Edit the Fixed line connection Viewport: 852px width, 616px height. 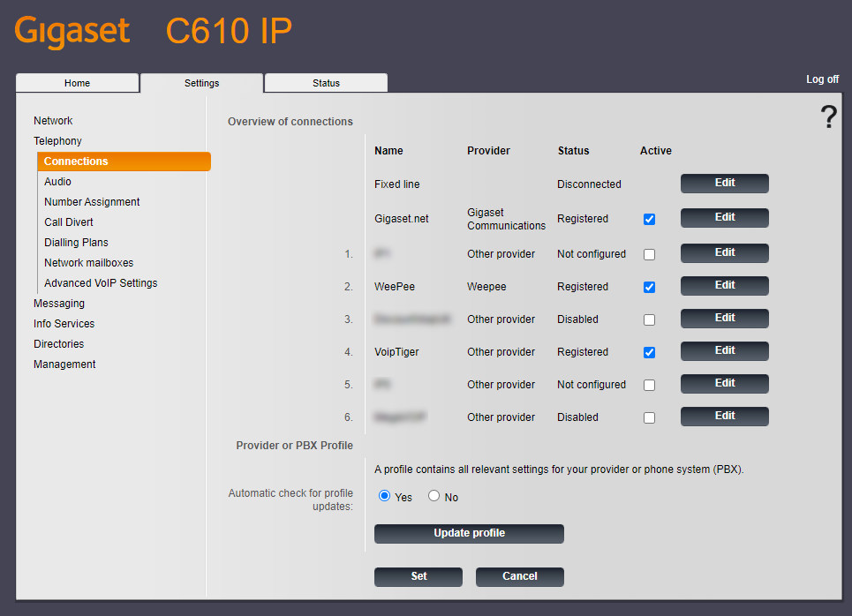(724, 183)
